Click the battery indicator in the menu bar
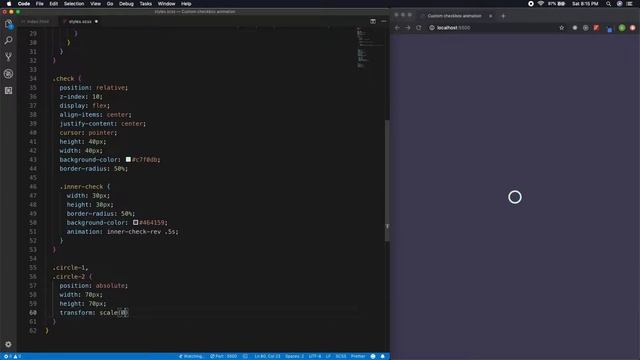 [557, 4]
